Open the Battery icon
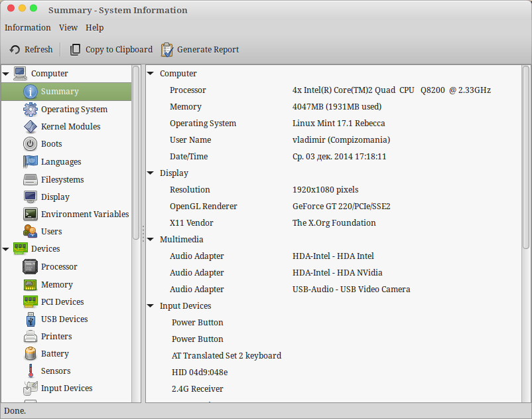Image resolution: width=532 pixels, height=419 pixels. (x=31, y=354)
